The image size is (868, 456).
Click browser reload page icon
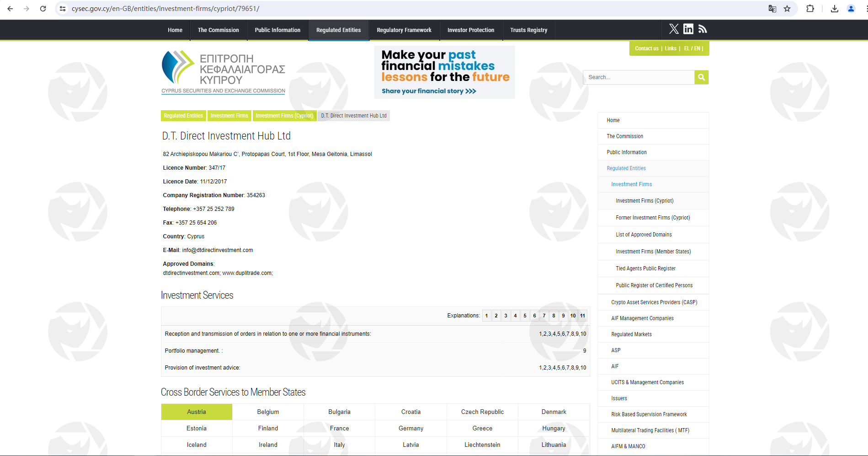[x=43, y=9]
